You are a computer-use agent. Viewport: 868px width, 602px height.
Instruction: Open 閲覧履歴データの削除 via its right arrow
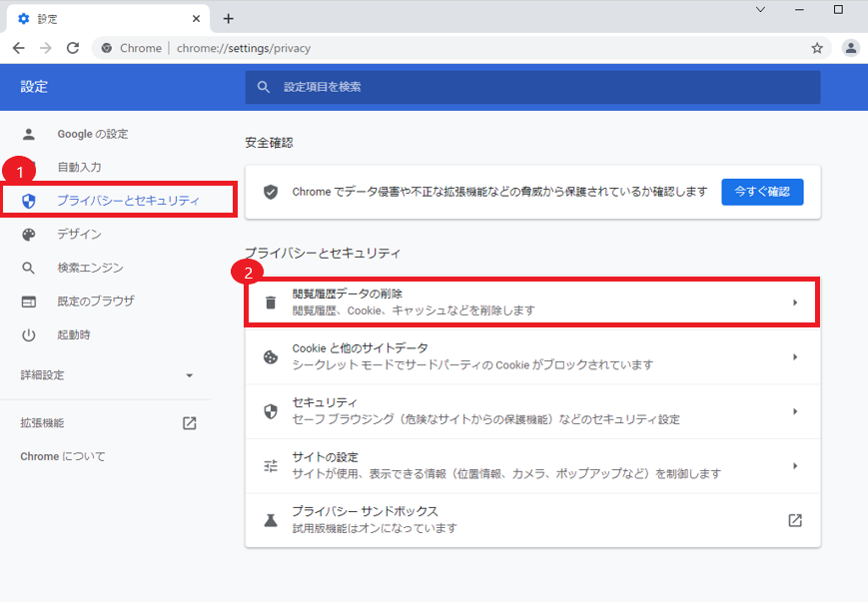pyautogui.click(x=795, y=302)
